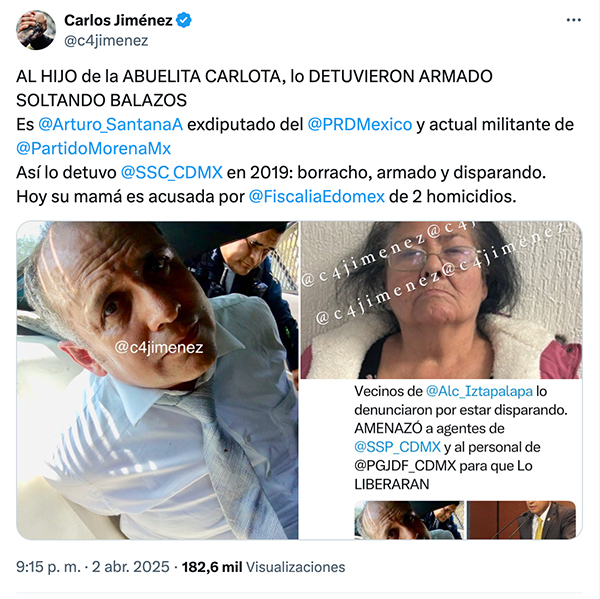Click the @SSP_CDMX mention in embedded image

tap(398, 447)
